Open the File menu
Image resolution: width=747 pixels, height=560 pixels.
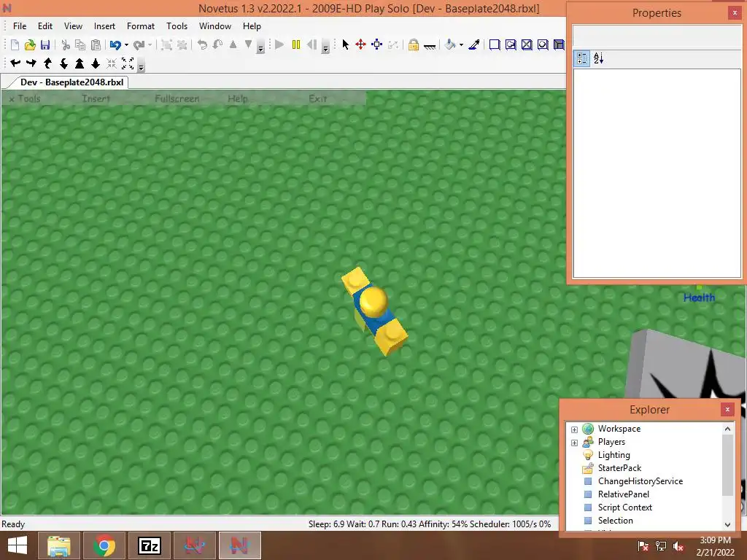tap(20, 26)
